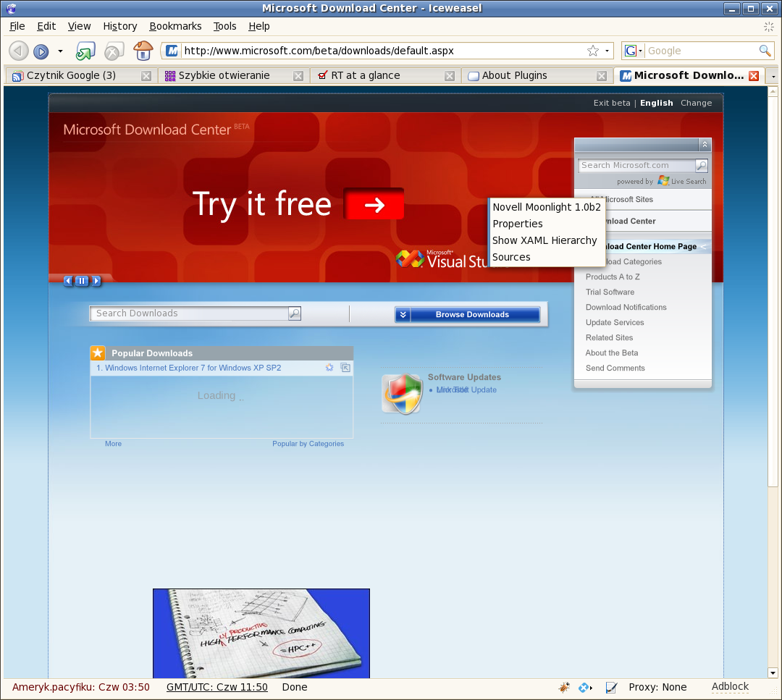Switch to the RT at a glance tab
The width and height of the screenshot is (782, 700).
click(385, 75)
